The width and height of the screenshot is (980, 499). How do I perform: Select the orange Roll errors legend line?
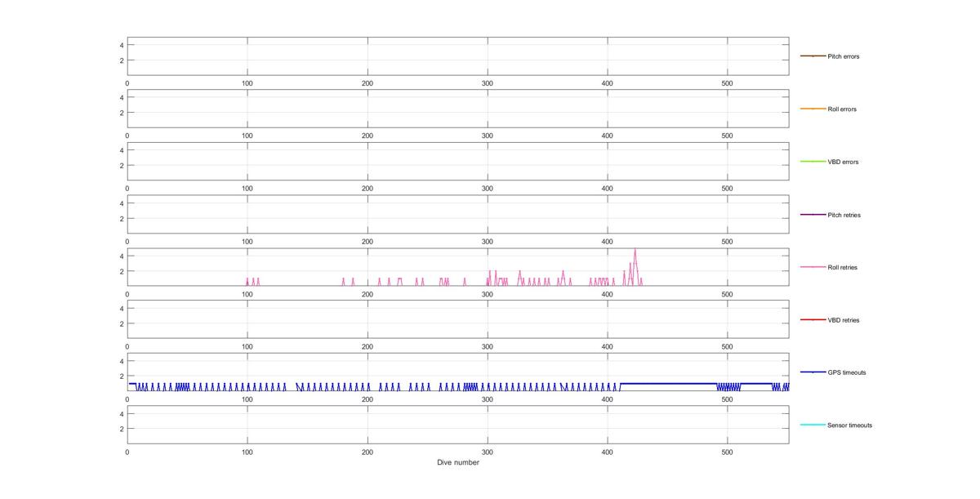pyautogui.click(x=813, y=109)
